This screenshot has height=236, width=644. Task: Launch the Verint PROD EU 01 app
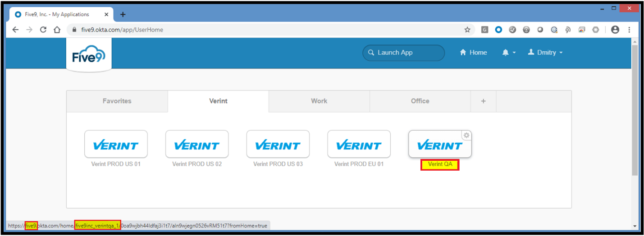coord(359,144)
